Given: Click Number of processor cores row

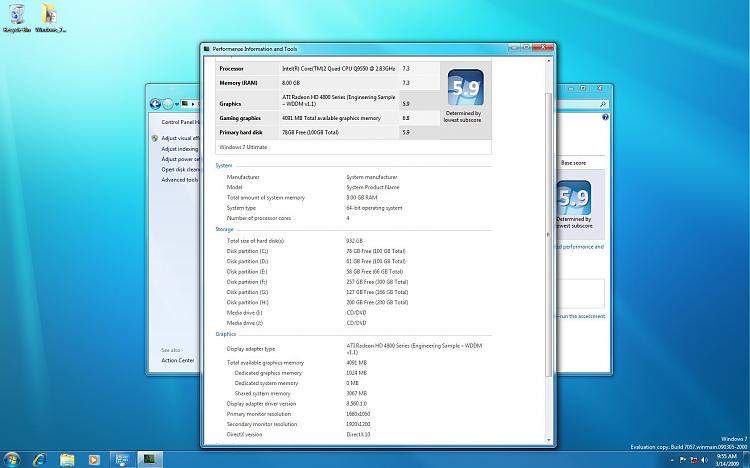Looking at the screenshot, I should click(288, 218).
